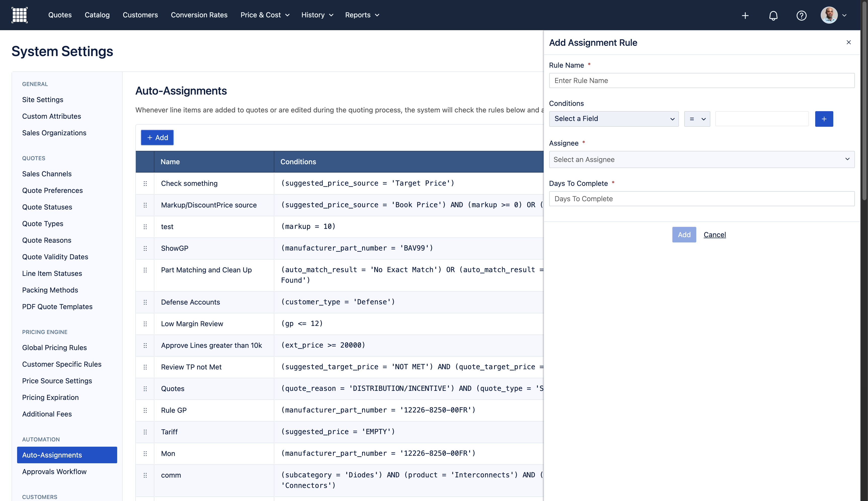Open Sales Channels in sidebar
This screenshot has width=868, height=501.
tap(47, 174)
